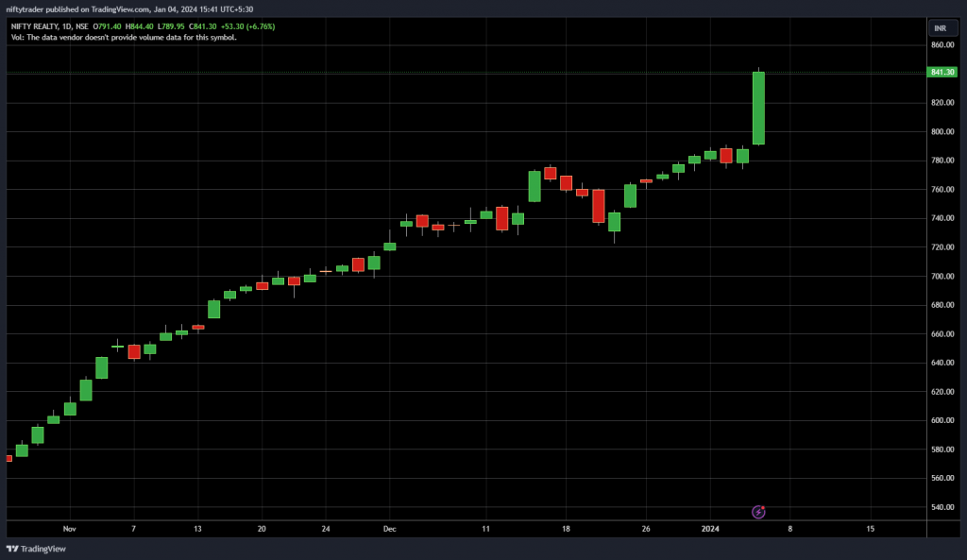Click the NIFTY REALTY symbol title
Image resolution: width=967 pixels, height=560 pixels.
35,26
